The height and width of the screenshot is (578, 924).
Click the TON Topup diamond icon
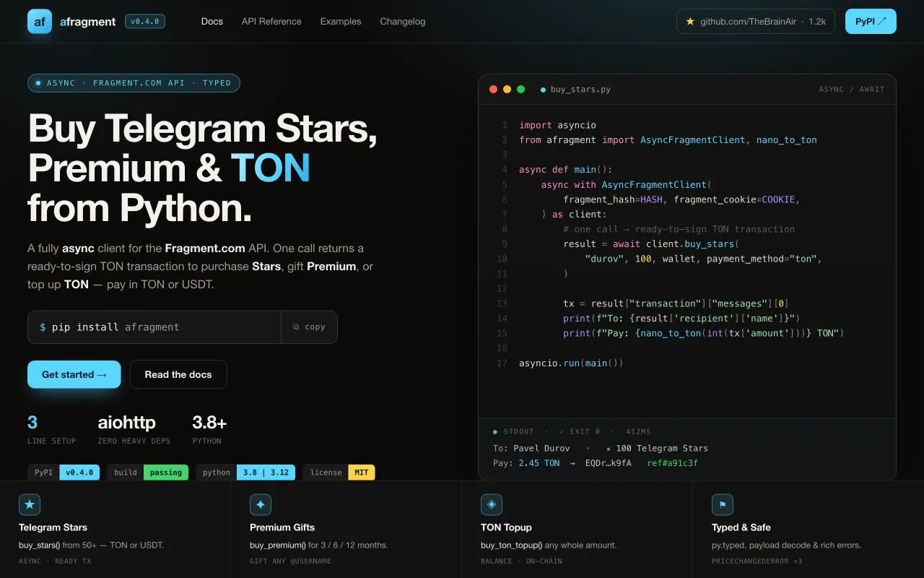tap(492, 504)
